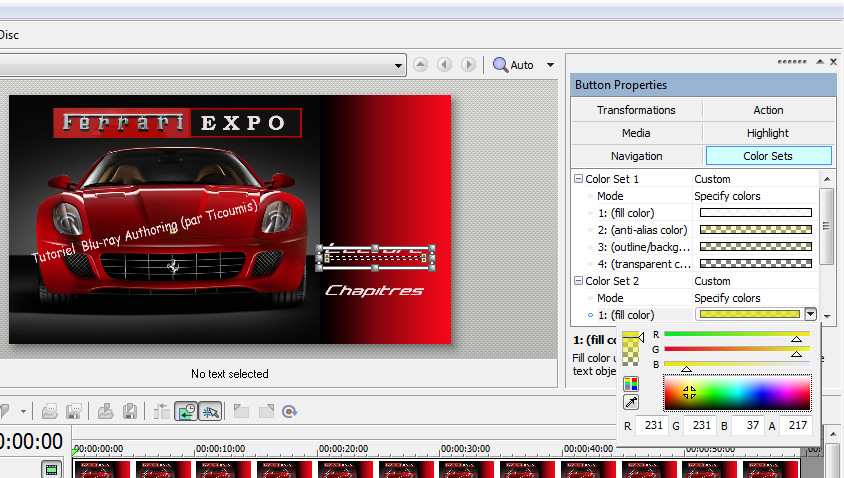Click the 'Custom' value of Color Set 2
Image resolution: width=844 pixels, height=478 pixels.
(712, 281)
